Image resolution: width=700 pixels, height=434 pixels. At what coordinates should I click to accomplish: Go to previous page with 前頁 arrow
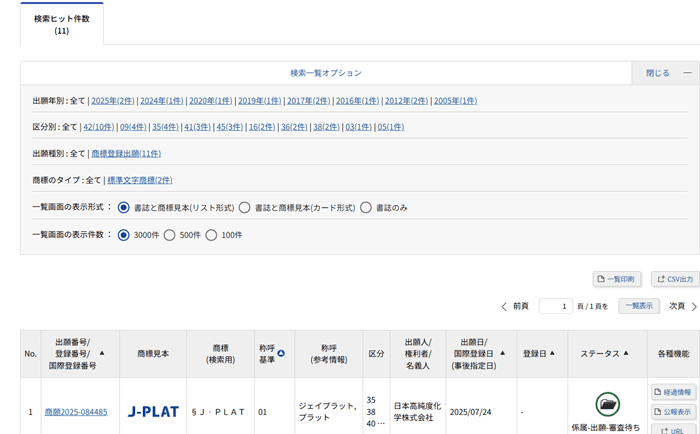click(504, 307)
